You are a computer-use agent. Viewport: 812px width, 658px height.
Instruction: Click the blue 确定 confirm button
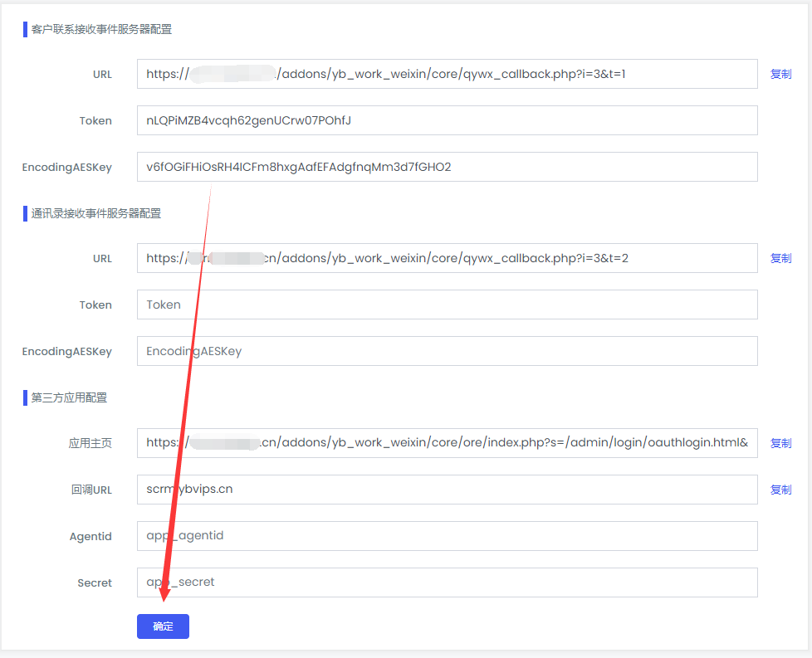pyautogui.click(x=163, y=626)
